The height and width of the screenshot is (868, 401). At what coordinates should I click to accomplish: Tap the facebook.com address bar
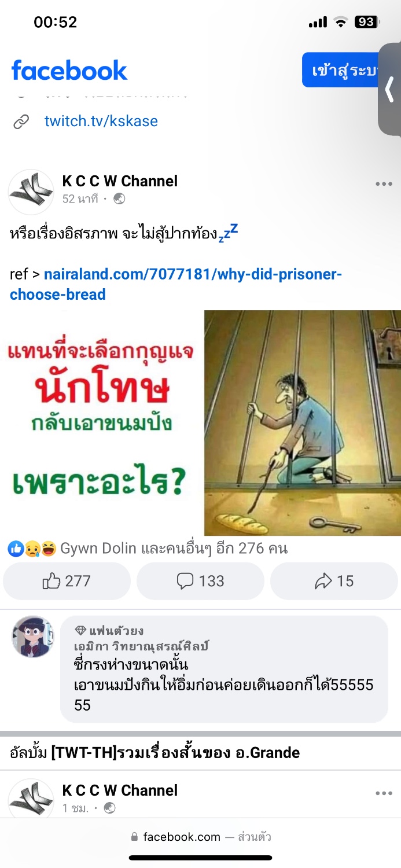201,837
